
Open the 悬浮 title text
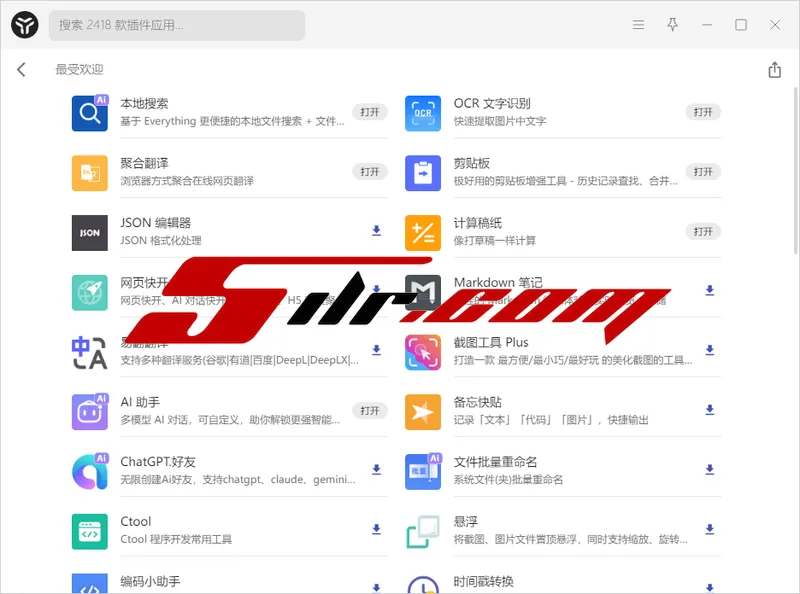pyautogui.click(x=466, y=522)
